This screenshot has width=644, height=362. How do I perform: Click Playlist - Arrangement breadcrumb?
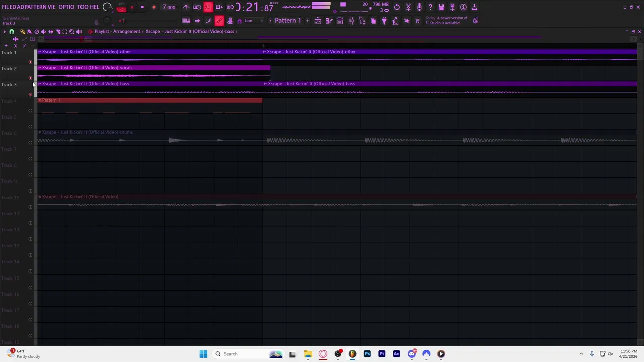[x=117, y=31]
